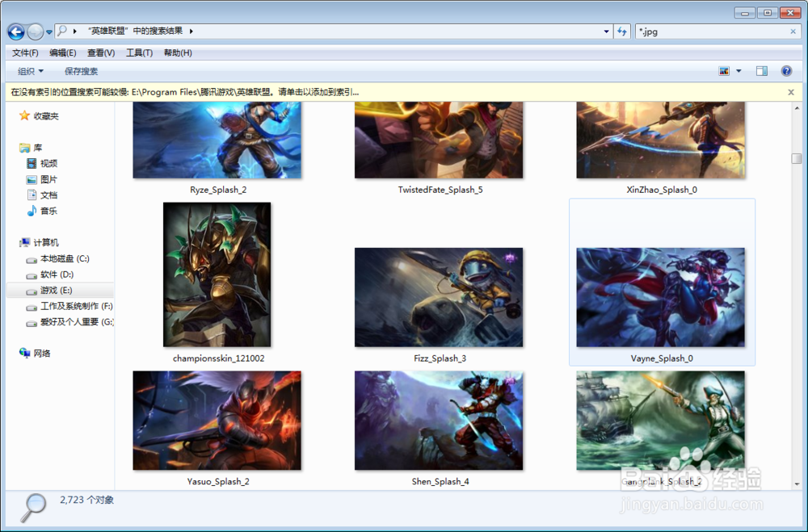Open the recent pages dropdown arrow
The width and height of the screenshot is (808, 532).
click(49, 32)
